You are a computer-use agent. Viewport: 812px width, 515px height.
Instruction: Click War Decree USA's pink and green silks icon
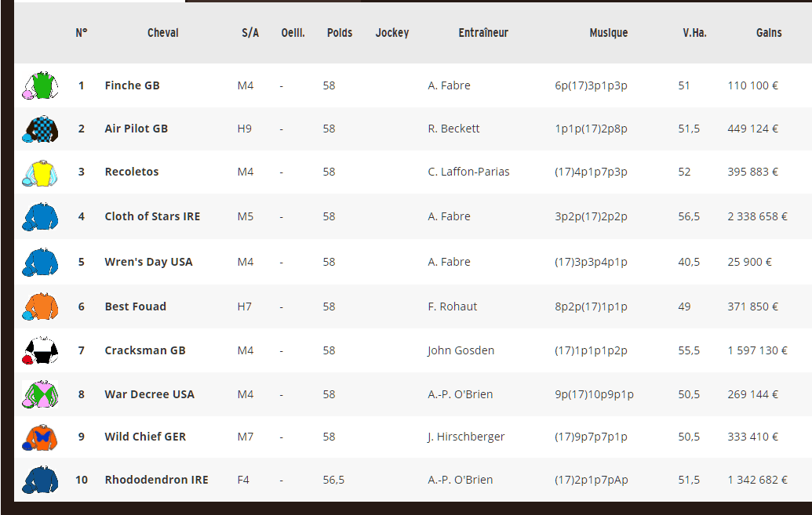pyautogui.click(x=40, y=394)
